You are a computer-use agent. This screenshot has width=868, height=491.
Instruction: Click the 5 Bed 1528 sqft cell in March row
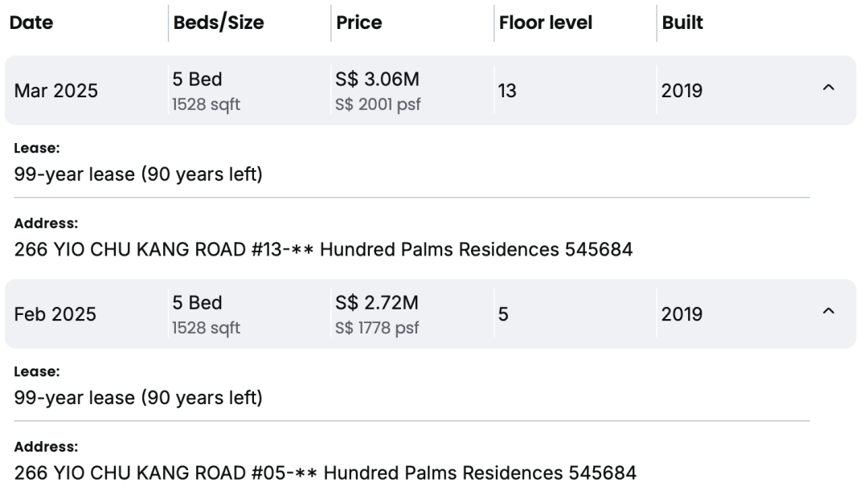pos(207,92)
